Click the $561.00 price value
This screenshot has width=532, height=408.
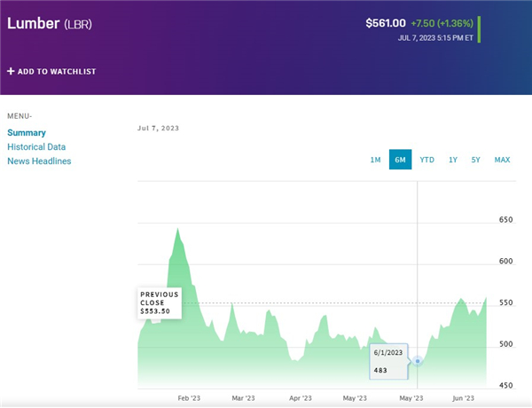pos(385,23)
